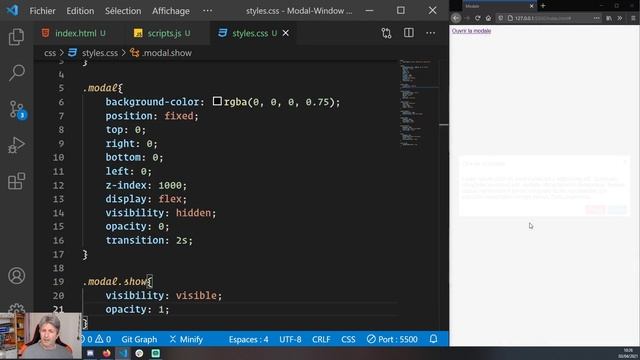Click 'visibility: hidden;' on line 14
This screenshot has height=360, width=640.
click(x=161, y=213)
